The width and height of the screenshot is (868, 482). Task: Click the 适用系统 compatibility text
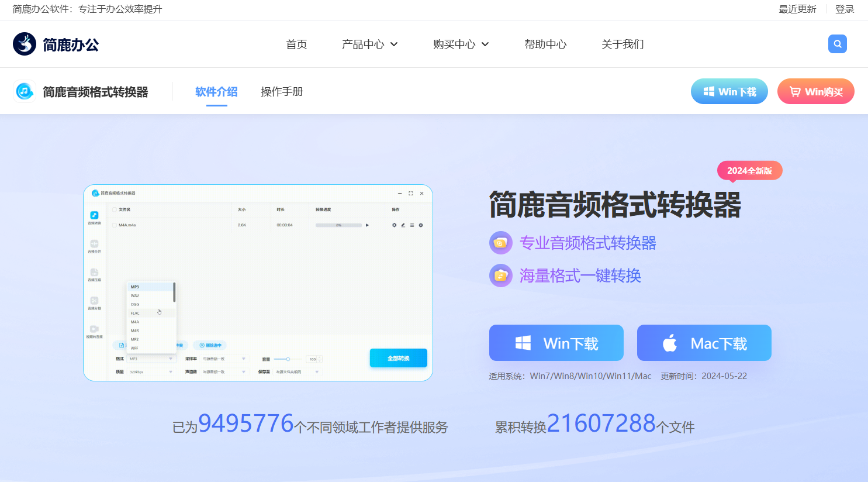coord(570,376)
